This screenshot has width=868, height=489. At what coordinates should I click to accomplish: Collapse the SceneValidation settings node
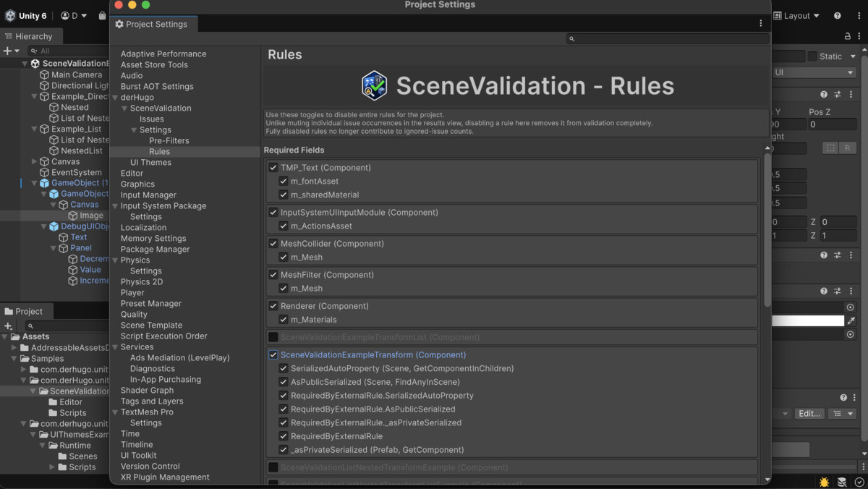(x=124, y=108)
